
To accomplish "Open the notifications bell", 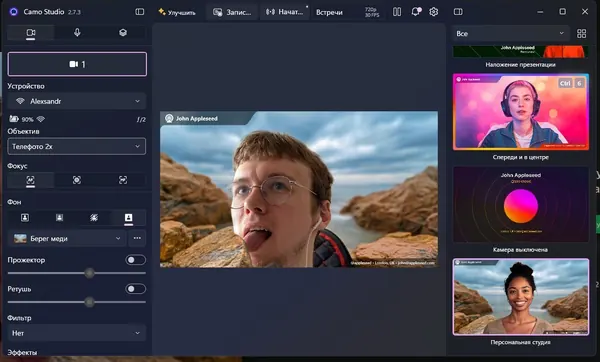I will click(x=416, y=12).
